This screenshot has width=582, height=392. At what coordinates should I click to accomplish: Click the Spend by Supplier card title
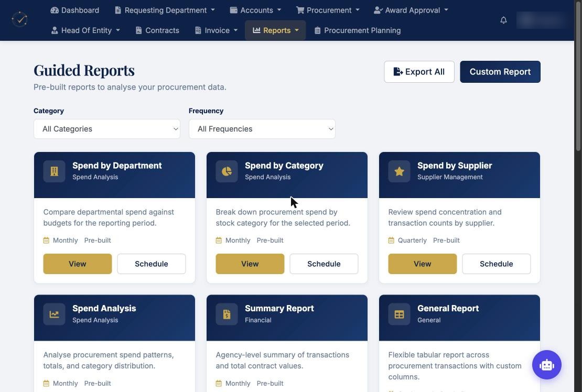(455, 166)
